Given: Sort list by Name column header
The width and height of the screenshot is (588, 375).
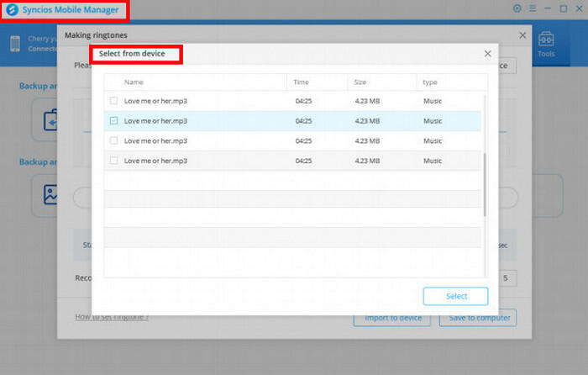Looking at the screenshot, I should [x=134, y=82].
